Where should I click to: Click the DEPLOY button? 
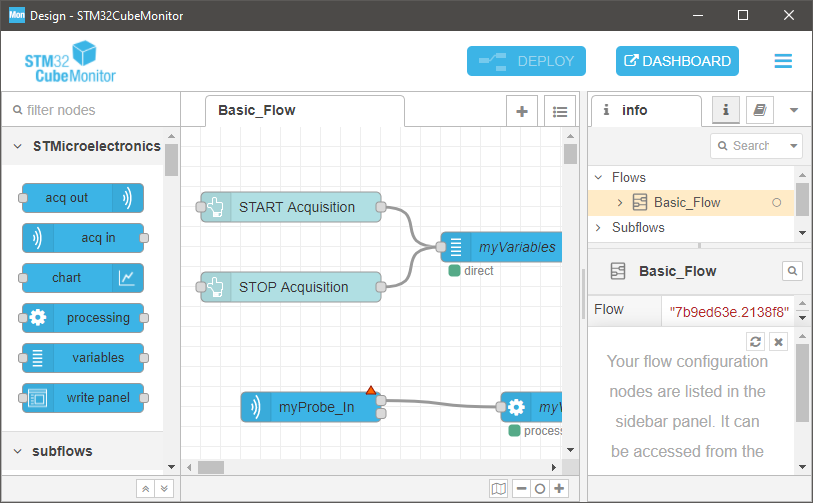click(526, 61)
